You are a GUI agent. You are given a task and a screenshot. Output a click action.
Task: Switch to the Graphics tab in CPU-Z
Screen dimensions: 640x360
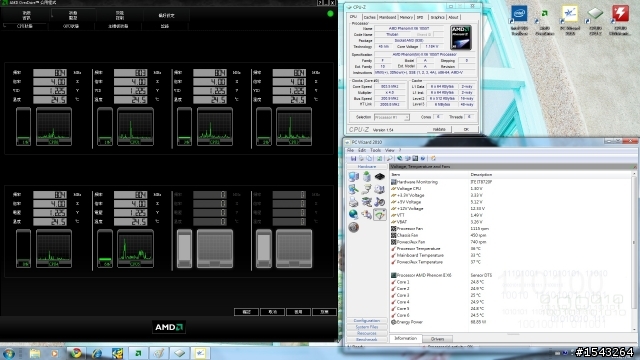click(x=437, y=17)
